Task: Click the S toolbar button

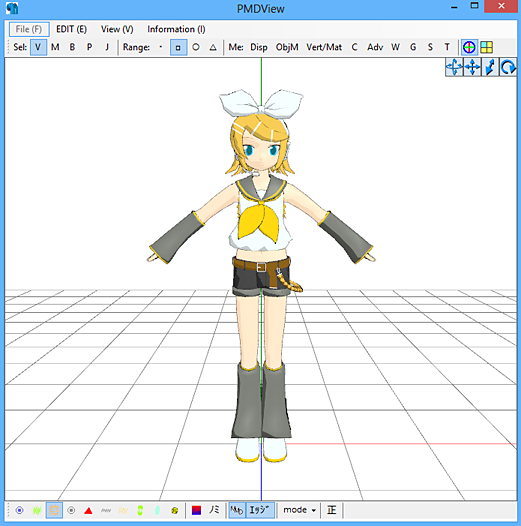Action: (430, 47)
